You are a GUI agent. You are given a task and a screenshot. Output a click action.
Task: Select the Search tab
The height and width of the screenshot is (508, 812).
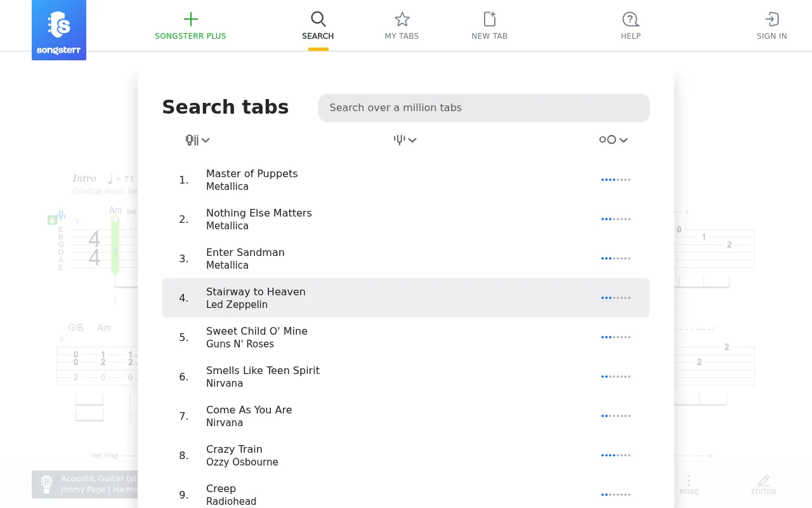coord(318,27)
